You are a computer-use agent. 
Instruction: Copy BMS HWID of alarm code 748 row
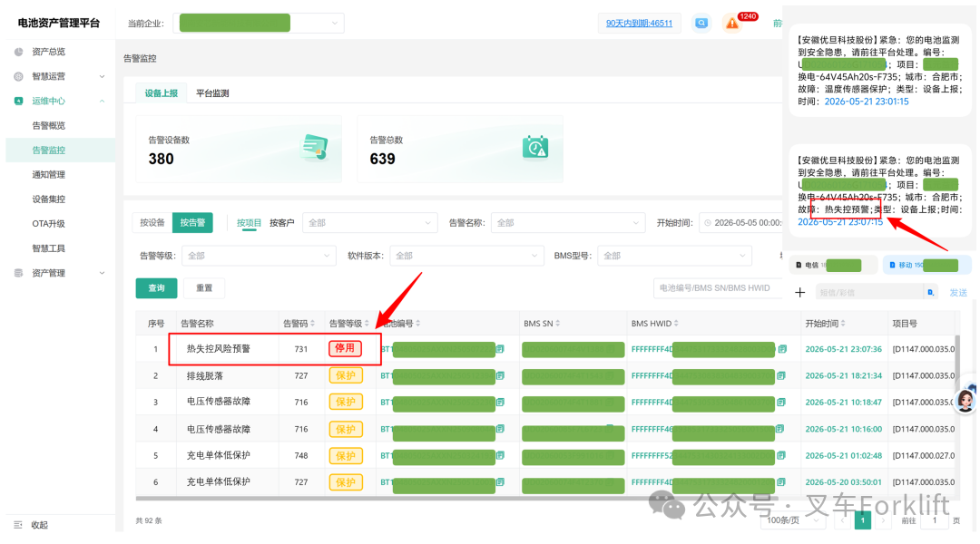click(x=781, y=456)
